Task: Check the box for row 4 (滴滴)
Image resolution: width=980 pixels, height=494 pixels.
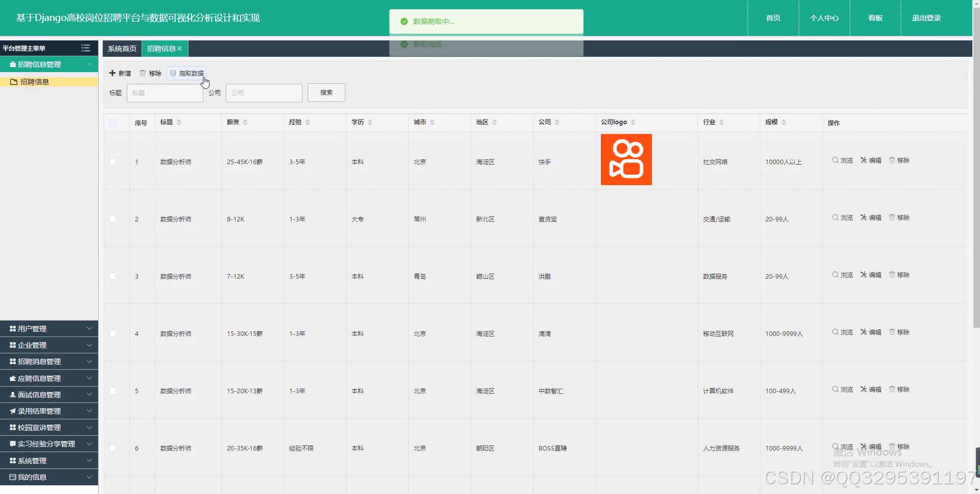Action: 113,333
